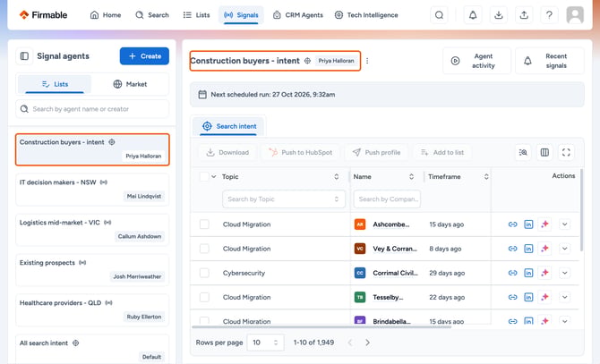Focus the Search by Company field
The image size is (600, 364).
387,199
